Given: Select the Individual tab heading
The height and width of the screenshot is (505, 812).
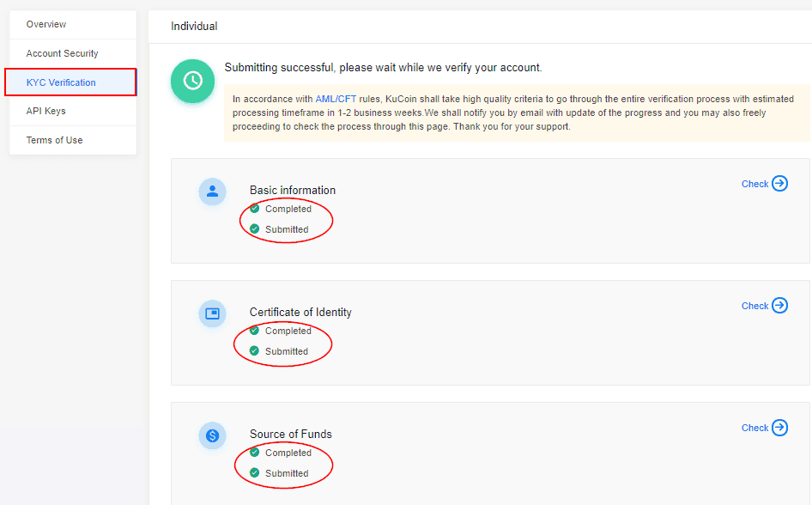Looking at the screenshot, I should (x=194, y=27).
